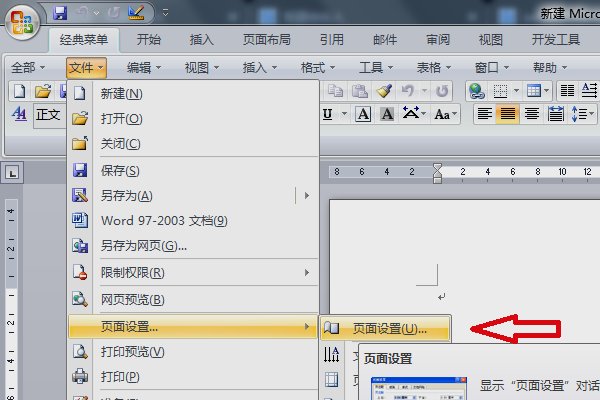Toggle center alignment button
Screen dimensions: 600x400
[x=532, y=114]
